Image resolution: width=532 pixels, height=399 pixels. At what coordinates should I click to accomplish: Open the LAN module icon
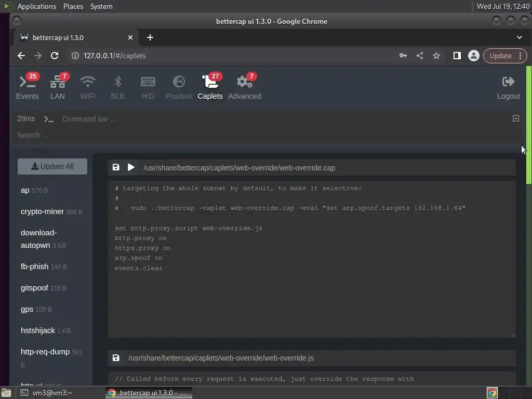tap(58, 87)
